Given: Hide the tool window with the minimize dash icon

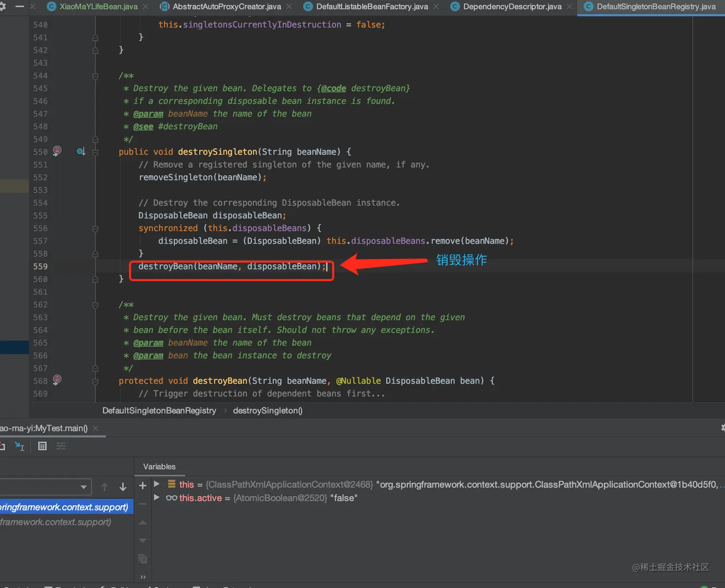Looking at the screenshot, I should pos(20,6).
